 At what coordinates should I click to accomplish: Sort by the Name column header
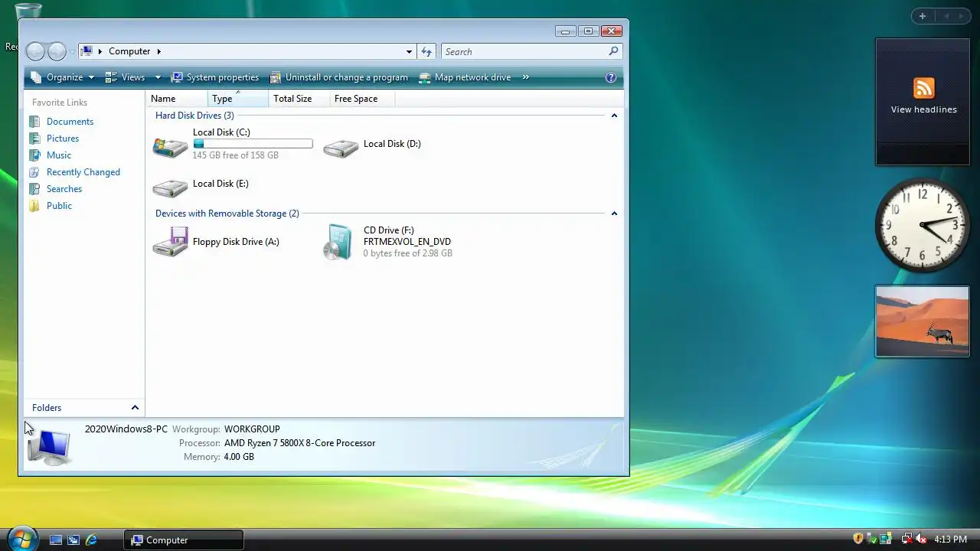(177, 99)
